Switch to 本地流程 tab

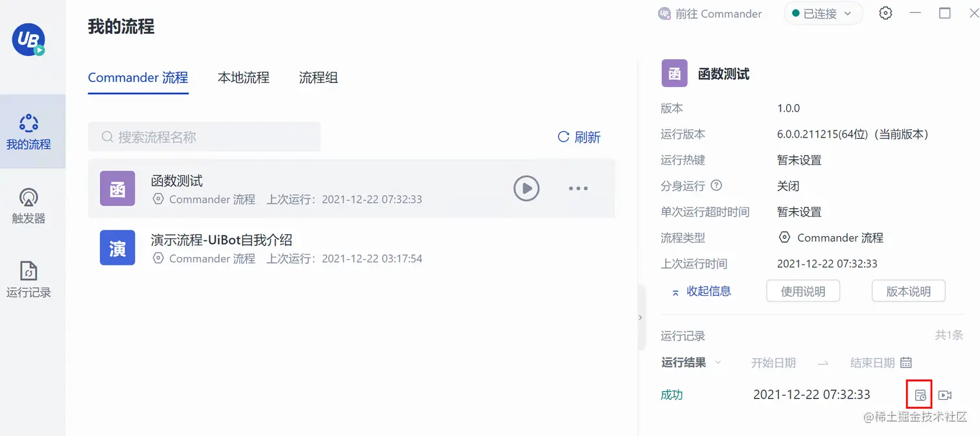[x=244, y=78]
